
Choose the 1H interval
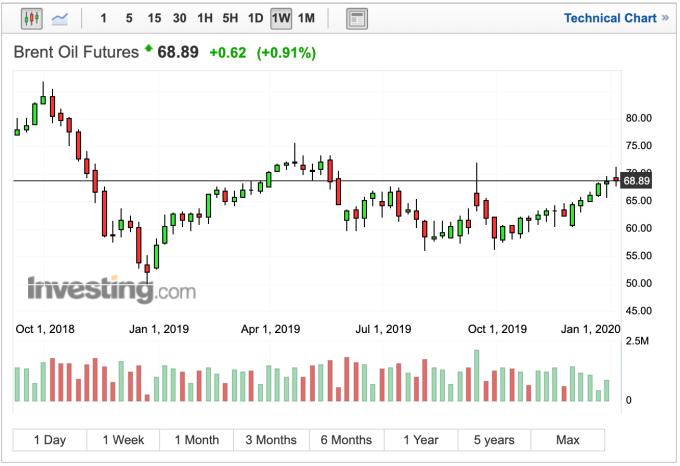[205, 18]
